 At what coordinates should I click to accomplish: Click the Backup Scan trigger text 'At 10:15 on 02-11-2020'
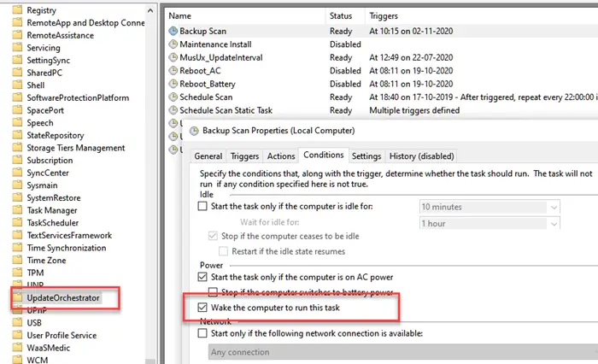click(x=411, y=32)
